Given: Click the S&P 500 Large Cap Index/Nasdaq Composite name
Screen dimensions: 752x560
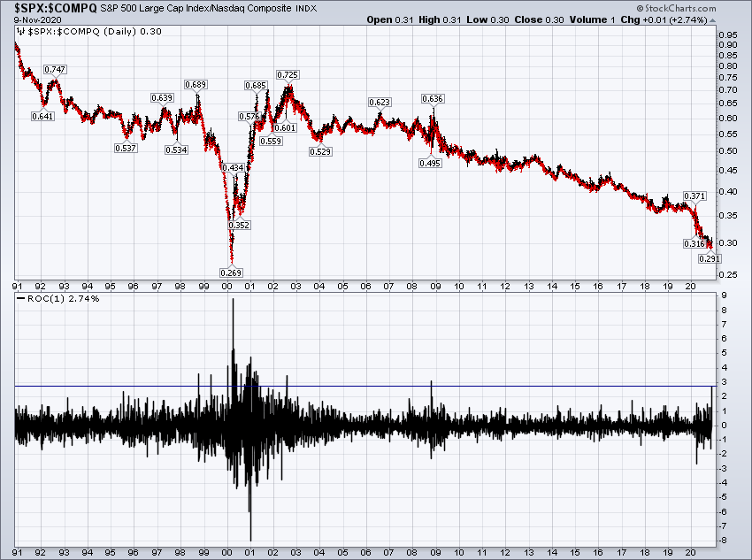Looking at the screenshot, I should pyautogui.click(x=196, y=9).
